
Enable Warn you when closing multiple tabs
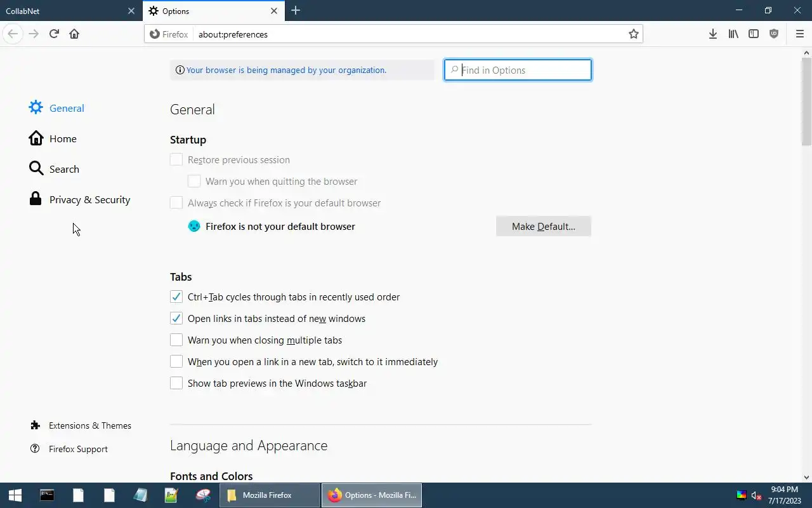(176, 340)
